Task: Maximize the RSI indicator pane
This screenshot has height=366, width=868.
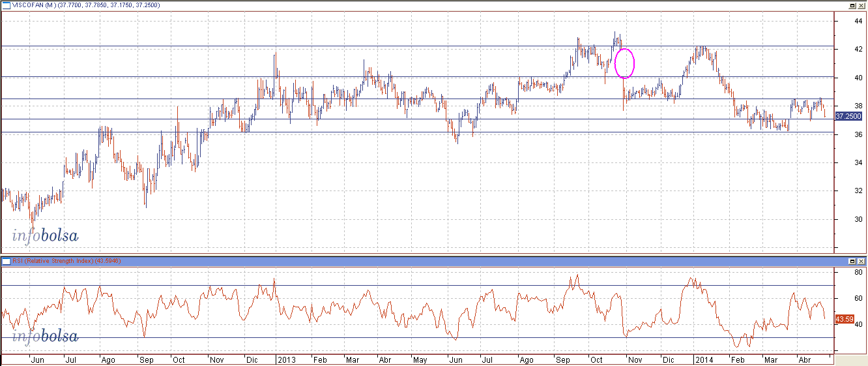Action: [852, 261]
